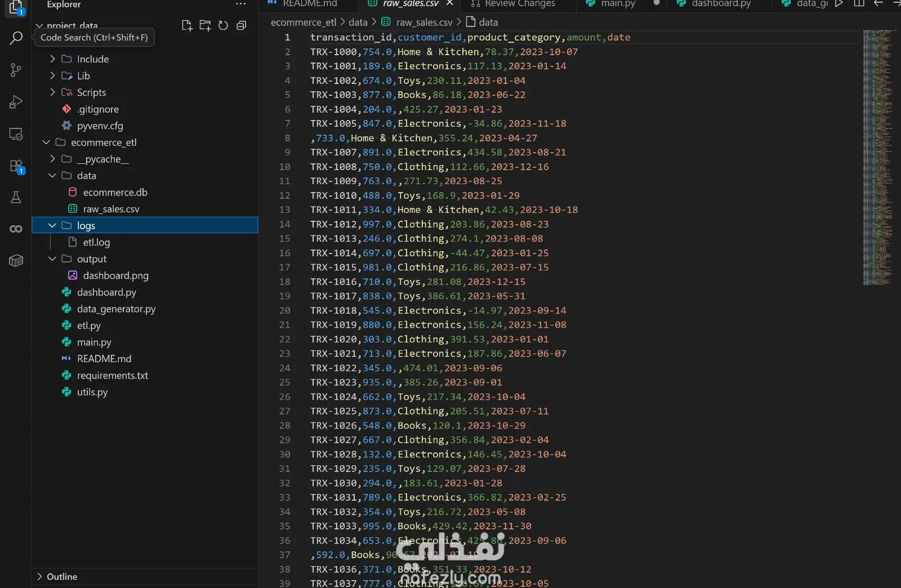Create a new file in Explorer
This screenshot has height=588, width=901.
187,25
